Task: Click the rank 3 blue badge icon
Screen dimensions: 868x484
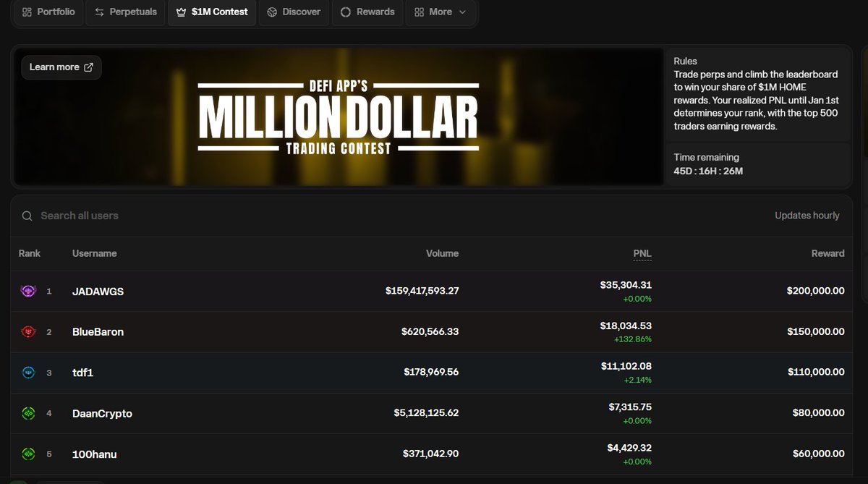Action: (x=28, y=373)
